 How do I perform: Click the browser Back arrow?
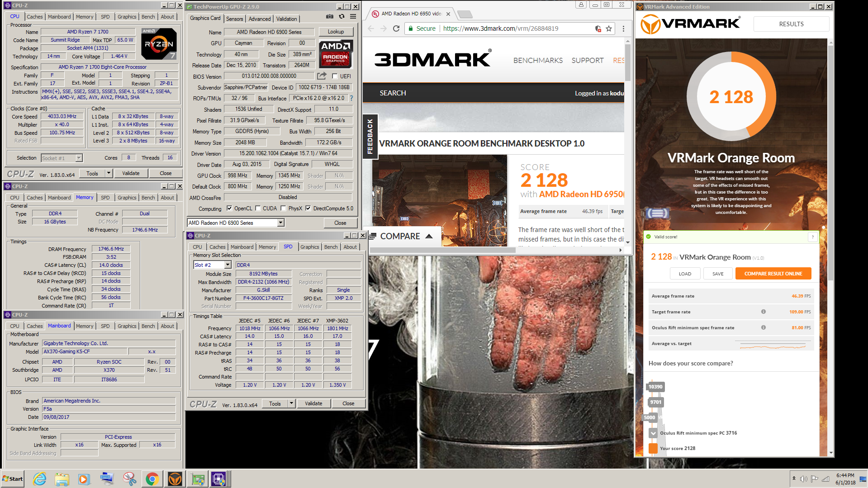(x=371, y=28)
